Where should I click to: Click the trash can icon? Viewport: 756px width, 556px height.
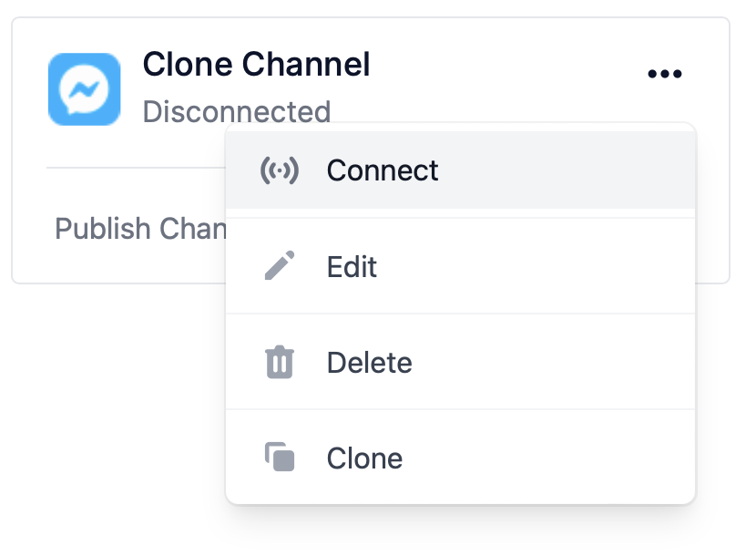280,362
